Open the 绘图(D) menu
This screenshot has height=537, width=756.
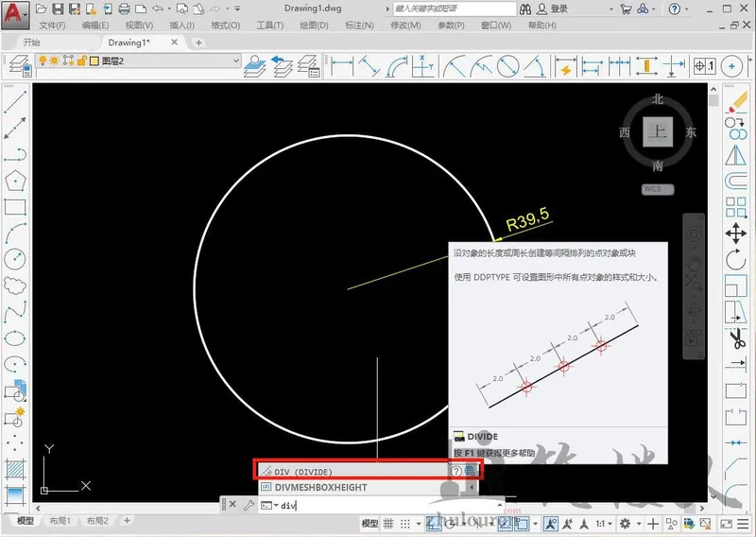(x=314, y=26)
